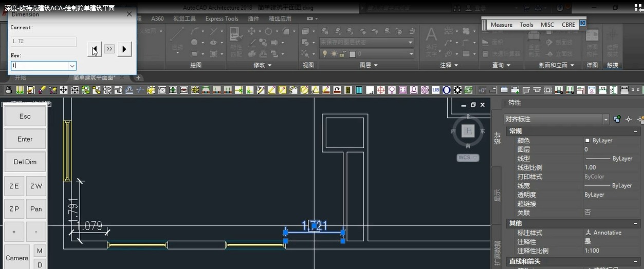Screen dimensions: 644x269
Task: Click the layer unlock padlock icon
Action: point(343,54)
